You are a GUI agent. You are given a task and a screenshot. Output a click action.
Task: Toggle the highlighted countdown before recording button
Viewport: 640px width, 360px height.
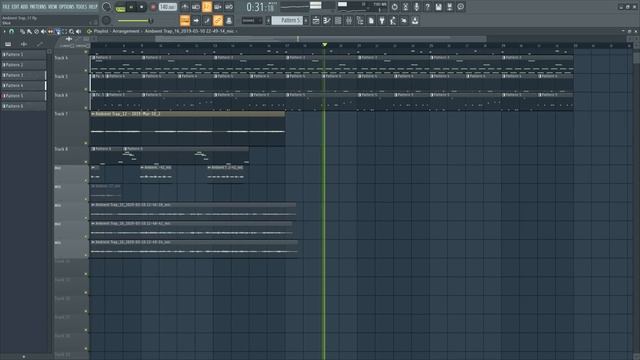207,7
